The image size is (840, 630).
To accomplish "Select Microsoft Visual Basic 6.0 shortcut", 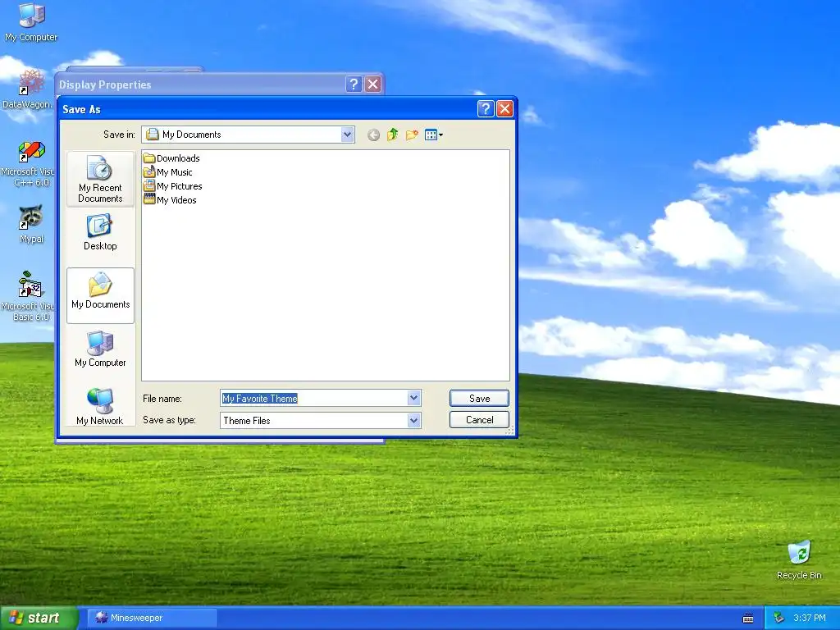I will (x=28, y=296).
